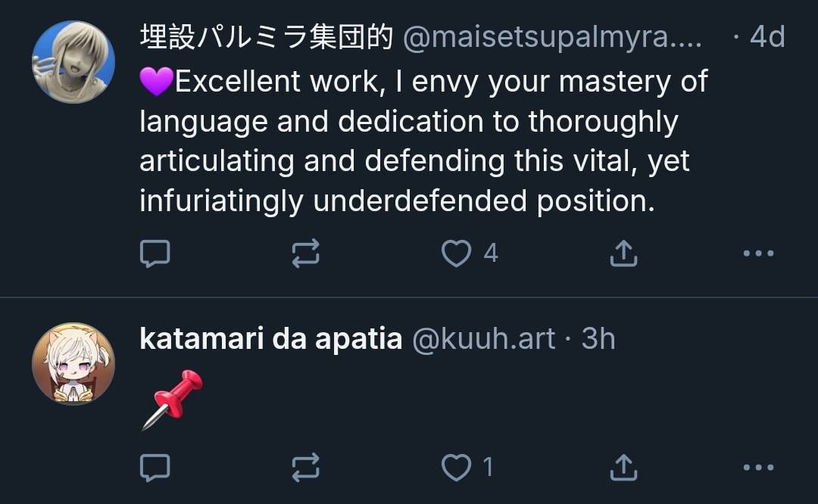Image resolution: width=818 pixels, height=504 pixels.
Task: Open the 3h timestamp link
Action: point(598,339)
